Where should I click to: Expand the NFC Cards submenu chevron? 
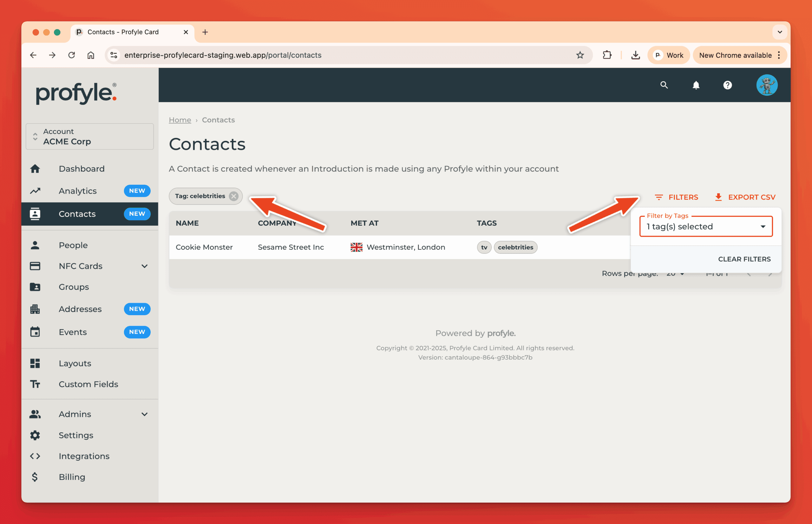[145, 266]
